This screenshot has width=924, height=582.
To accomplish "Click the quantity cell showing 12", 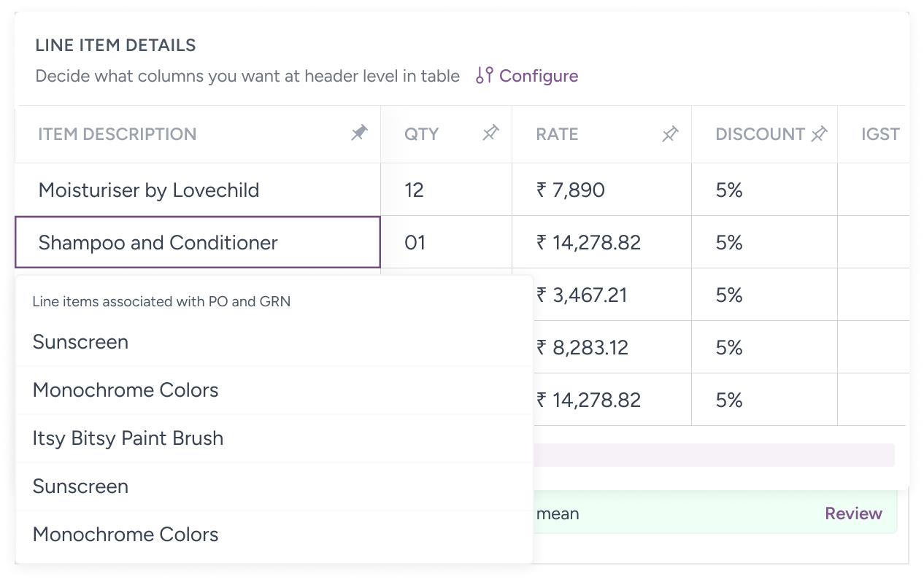I will click(415, 190).
